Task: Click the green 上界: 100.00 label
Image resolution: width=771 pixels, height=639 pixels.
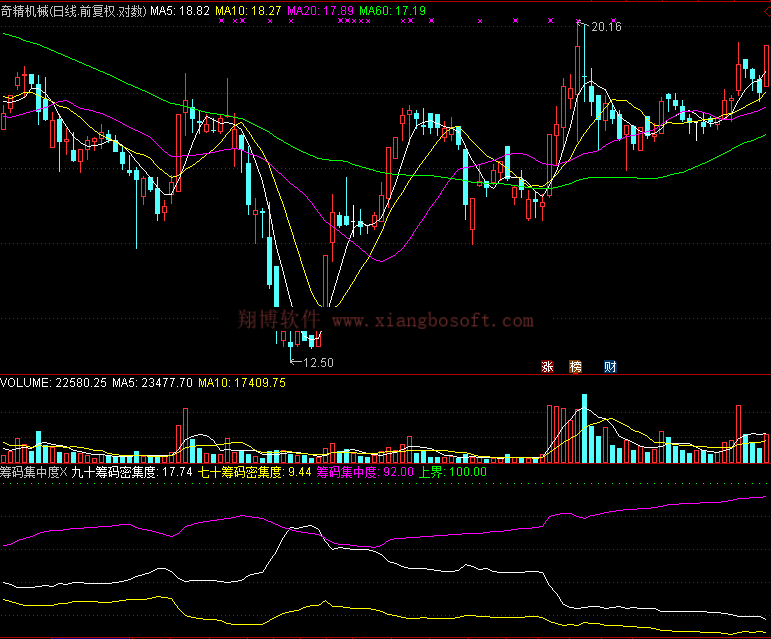Action: click(x=452, y=471)
